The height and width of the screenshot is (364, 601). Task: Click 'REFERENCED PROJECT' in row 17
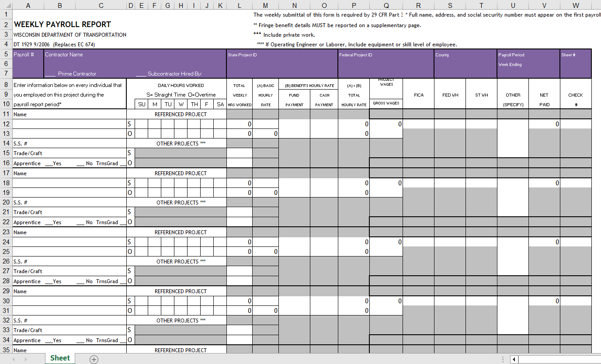181,173
